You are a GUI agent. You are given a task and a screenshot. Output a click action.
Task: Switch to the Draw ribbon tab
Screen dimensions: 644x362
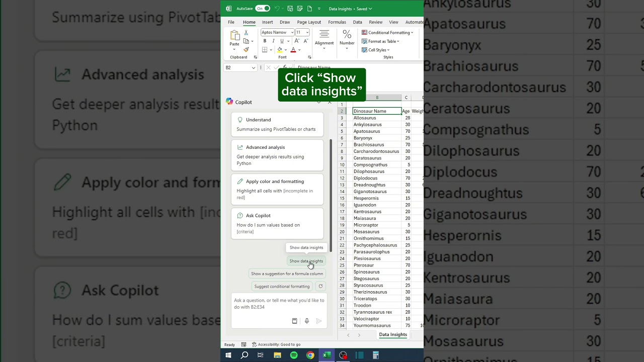285,22
